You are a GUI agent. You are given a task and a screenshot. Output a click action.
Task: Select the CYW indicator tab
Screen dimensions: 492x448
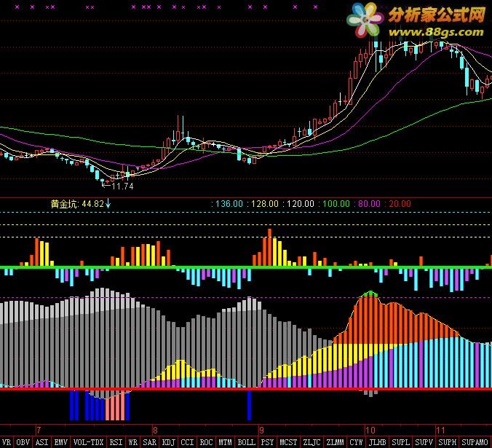356,442
